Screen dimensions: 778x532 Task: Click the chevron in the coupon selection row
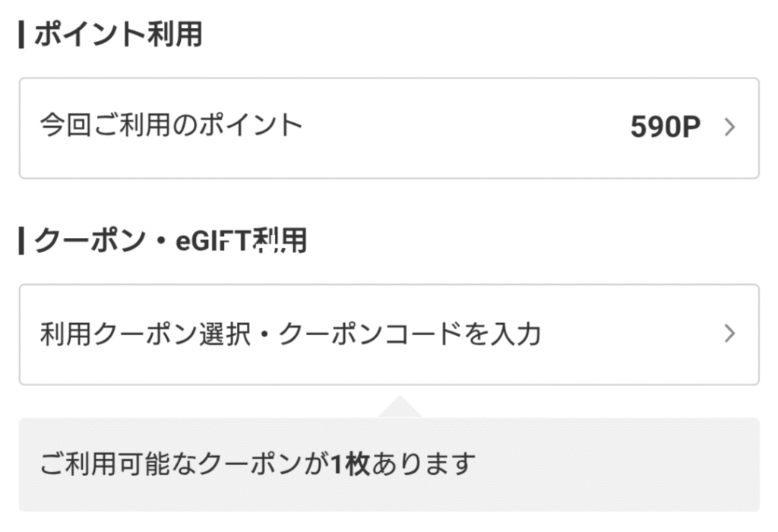[730, 334]
